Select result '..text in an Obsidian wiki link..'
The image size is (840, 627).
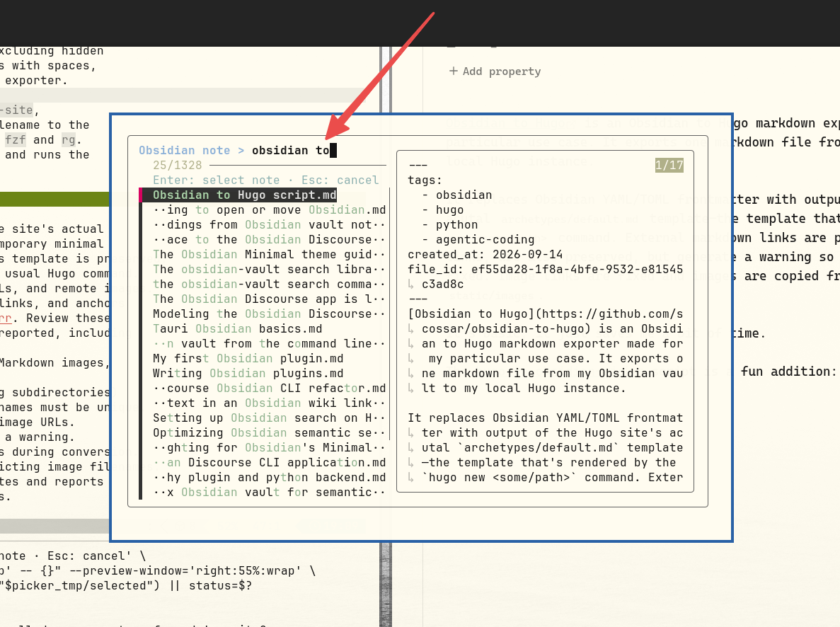(x=269, y=403)
